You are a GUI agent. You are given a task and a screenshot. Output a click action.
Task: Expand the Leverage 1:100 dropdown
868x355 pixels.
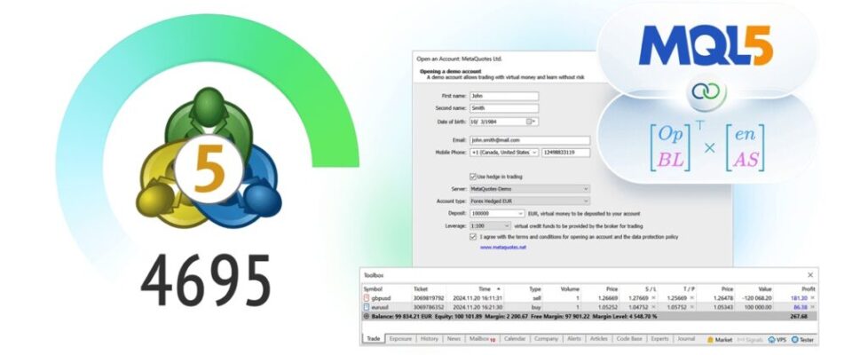click(x=491, y=225)
